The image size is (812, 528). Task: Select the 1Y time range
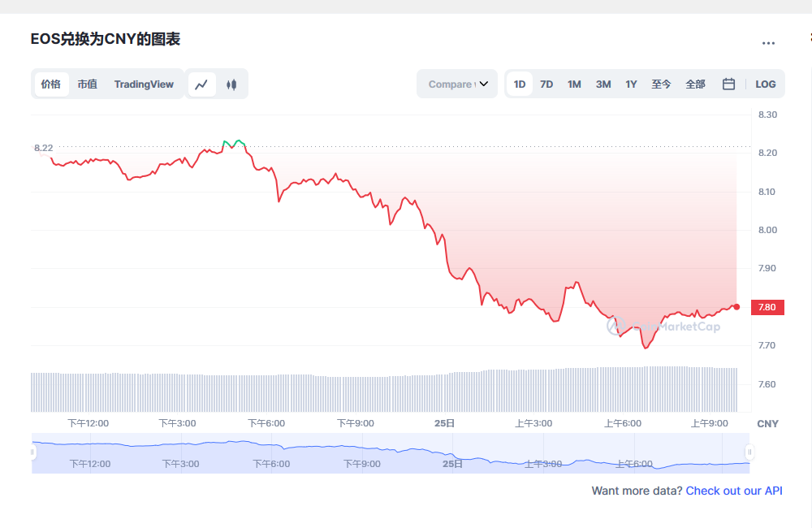pyautogui.click(x=631, y=84)
